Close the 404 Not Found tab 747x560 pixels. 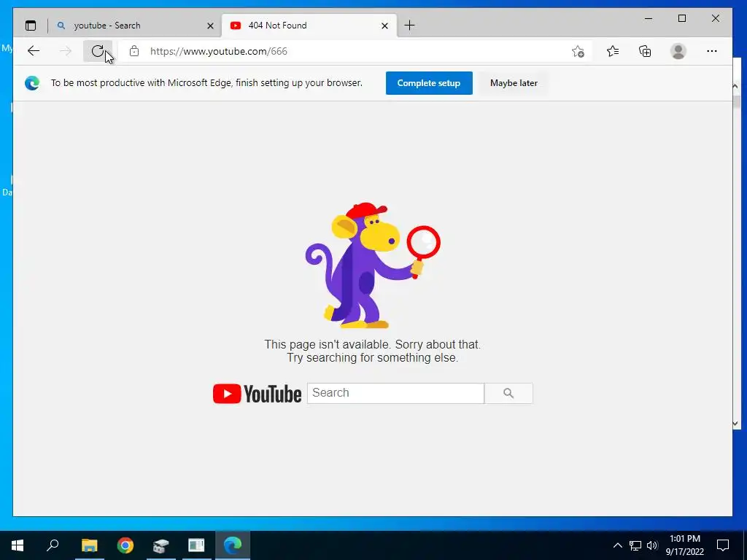click(x=385, y=26)
